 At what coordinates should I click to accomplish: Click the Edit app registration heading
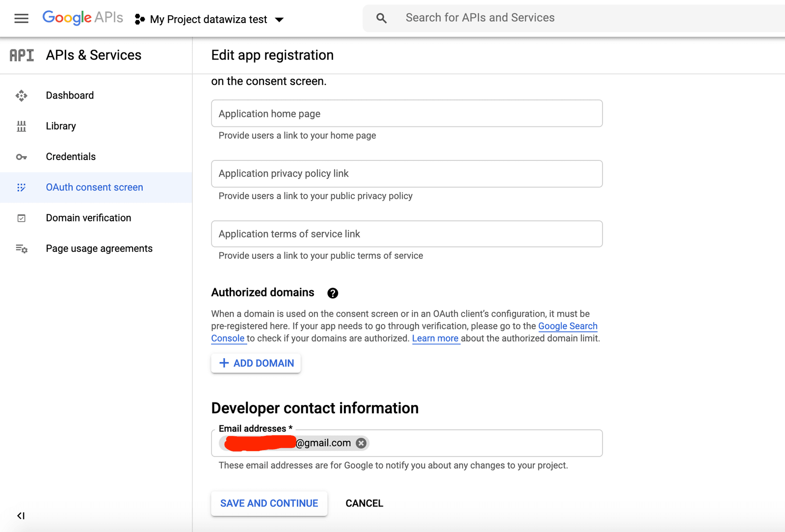[272, 55]
